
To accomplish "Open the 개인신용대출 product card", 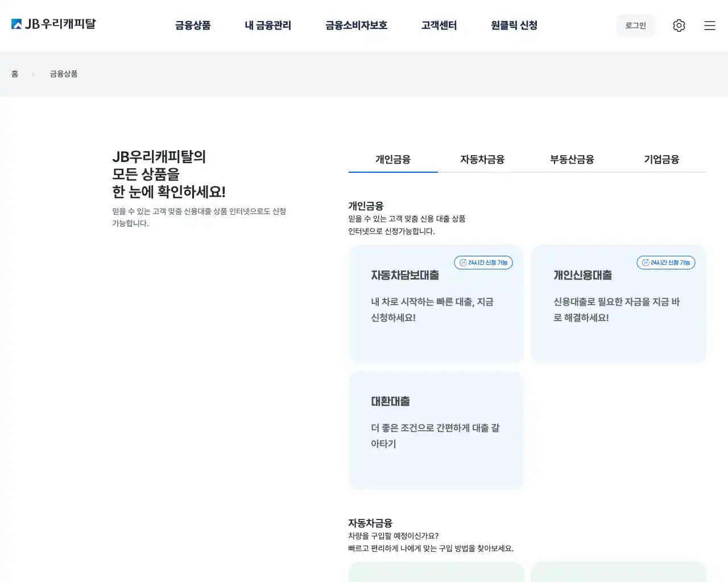I will point(619,304).
